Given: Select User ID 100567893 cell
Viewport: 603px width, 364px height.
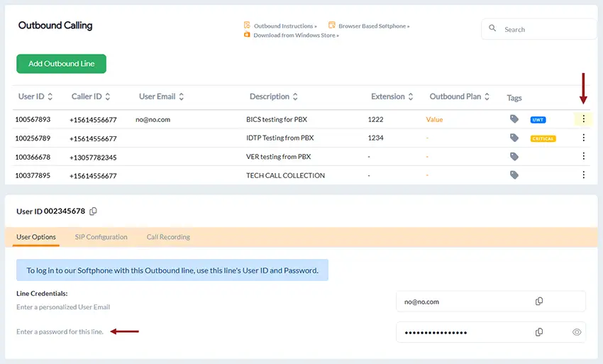Looking at the screenshot, I should pyautogui.click(x=33, y=120).
